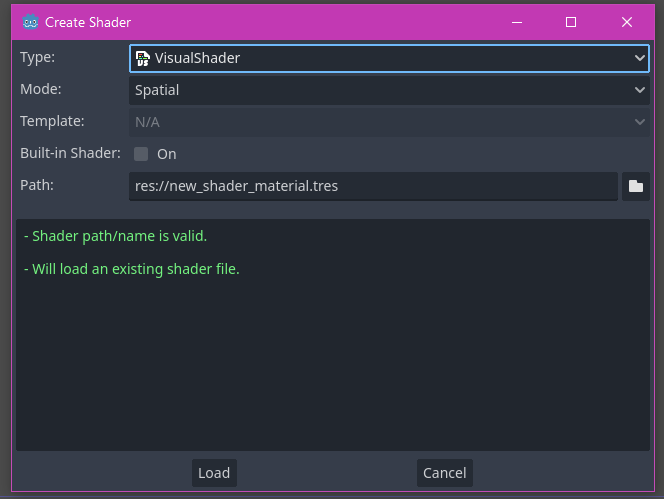Click the Load button
664x499 pixels.
tap(214, 473)
